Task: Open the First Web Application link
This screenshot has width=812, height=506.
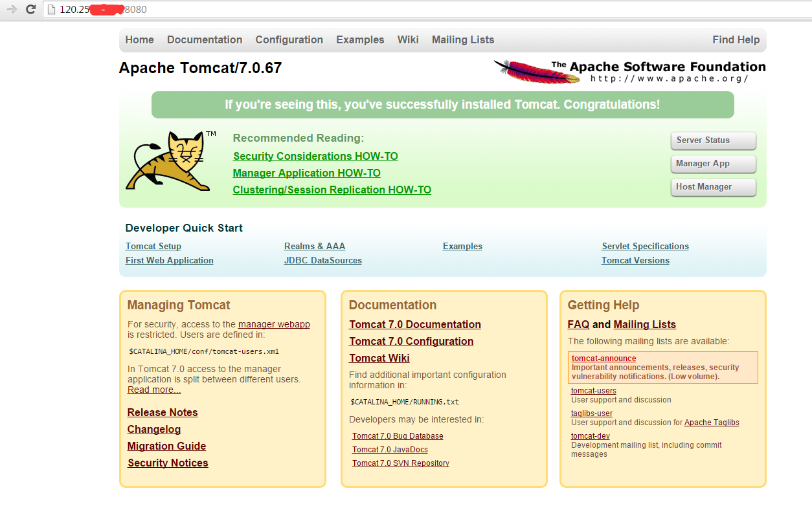Action: (x=170, y=260)
